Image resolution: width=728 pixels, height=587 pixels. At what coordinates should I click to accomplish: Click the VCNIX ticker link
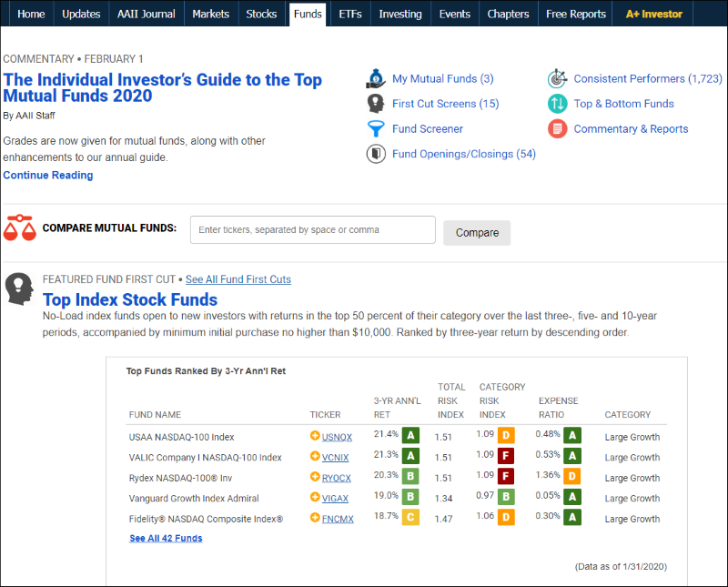point(335,458)
